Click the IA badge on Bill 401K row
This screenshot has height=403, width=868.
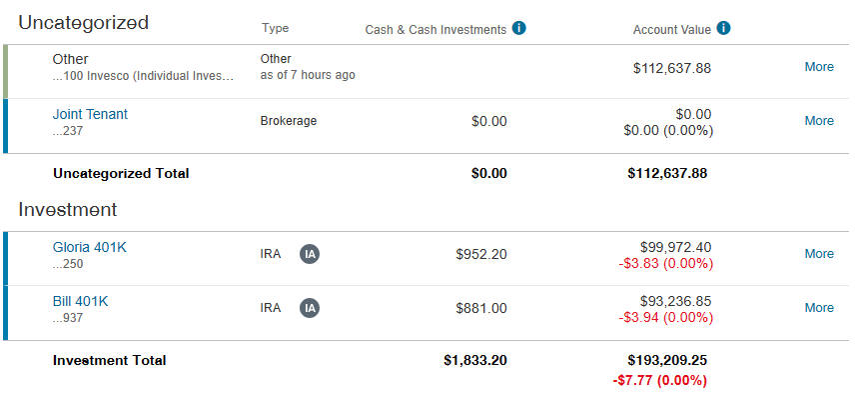point(310,308)
